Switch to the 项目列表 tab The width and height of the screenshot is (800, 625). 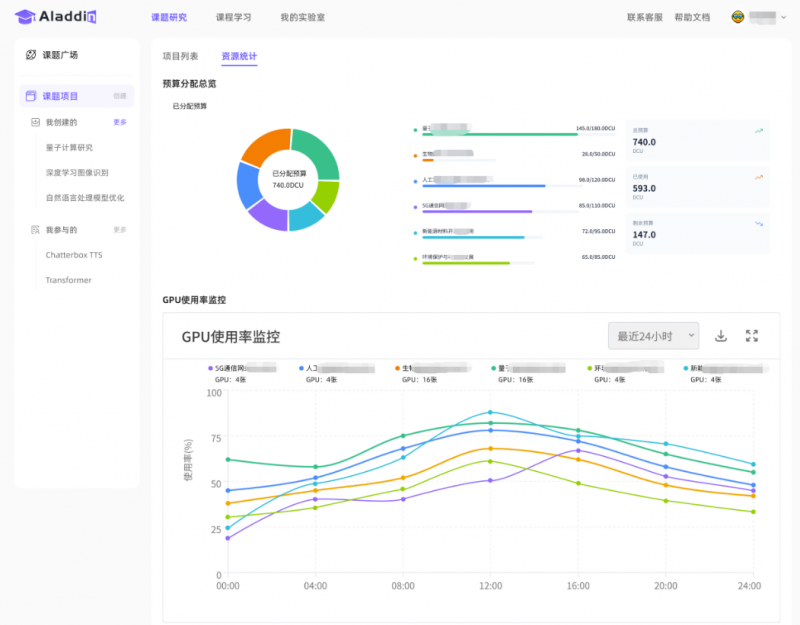[180, 56]
